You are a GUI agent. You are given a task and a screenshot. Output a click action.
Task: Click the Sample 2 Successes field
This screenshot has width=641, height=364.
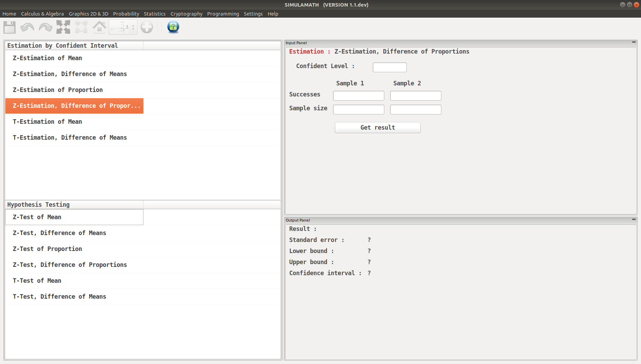pyautogui.click(x=416, y=96)
